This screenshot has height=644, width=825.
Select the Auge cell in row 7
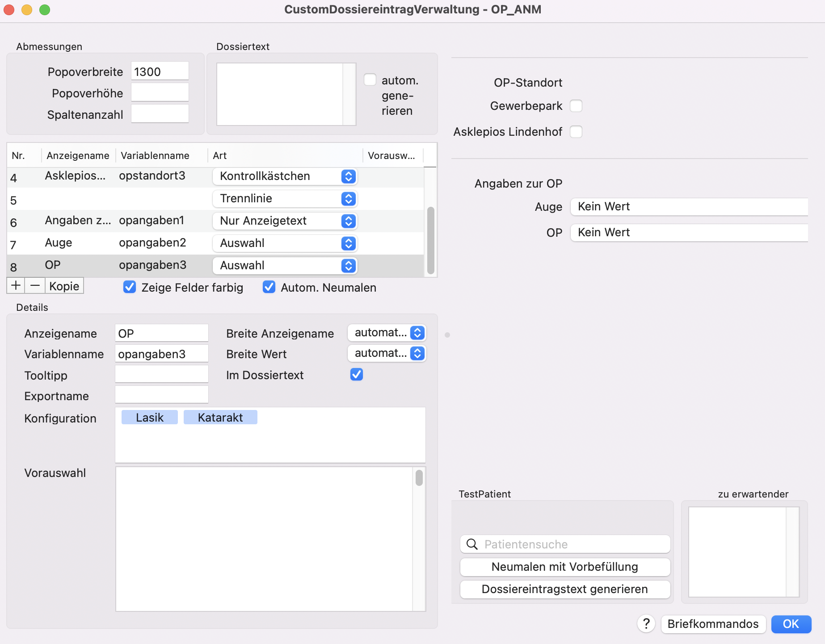[x=59, y=243]
